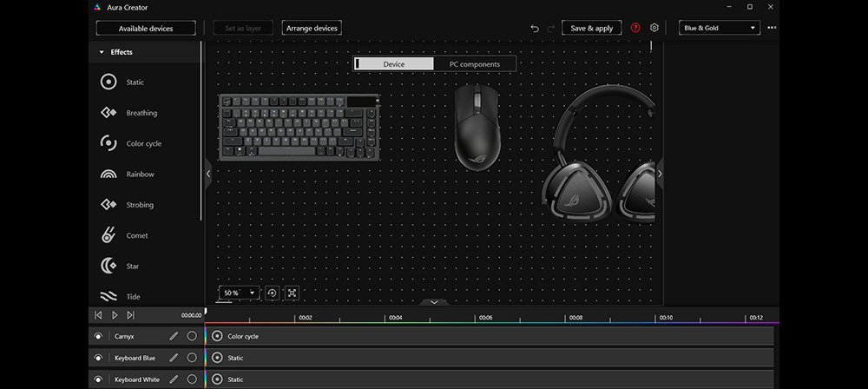
Task: Open settings gear icon
Action: point(654,28)
